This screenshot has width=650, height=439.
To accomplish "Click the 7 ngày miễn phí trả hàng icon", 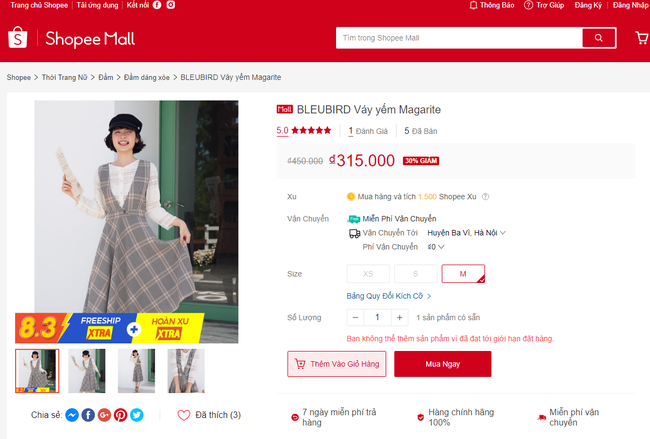I will [295, 417].
